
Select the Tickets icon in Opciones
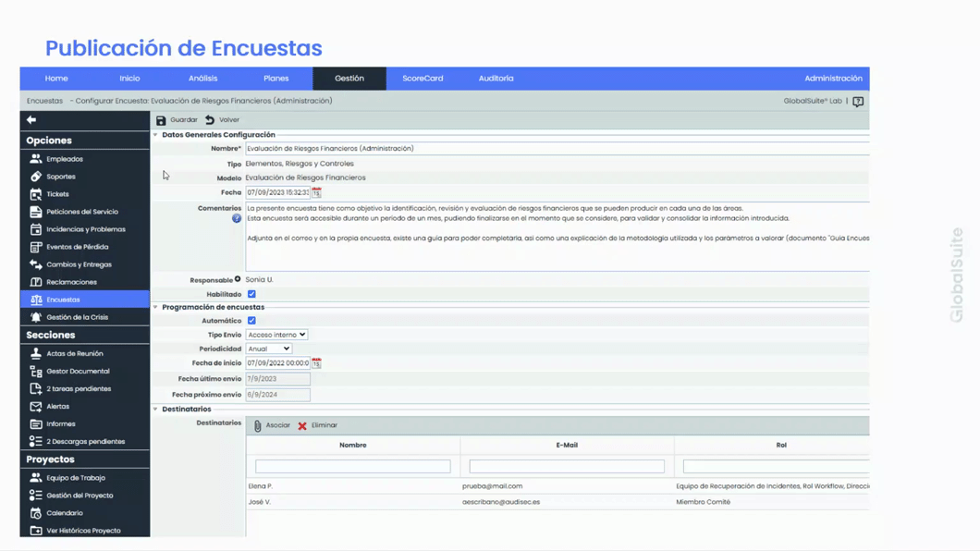[37, 193]
